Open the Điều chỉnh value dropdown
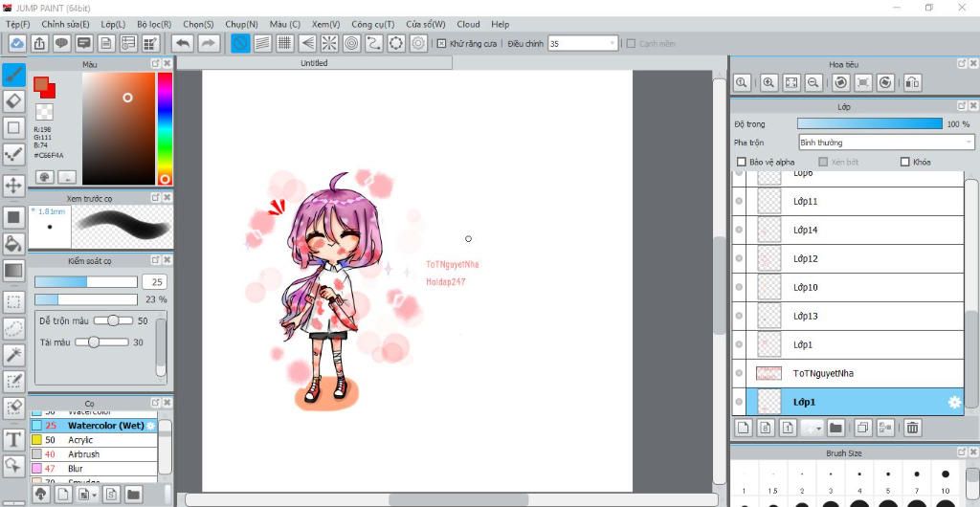 pos(583,44)
